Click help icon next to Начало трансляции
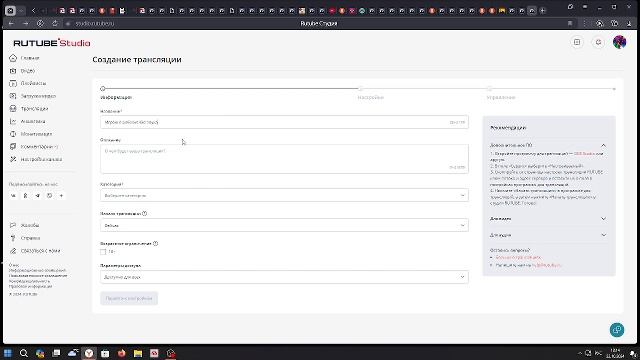Image resolution: width=640 pixels, height=360 pixels. 144,213
